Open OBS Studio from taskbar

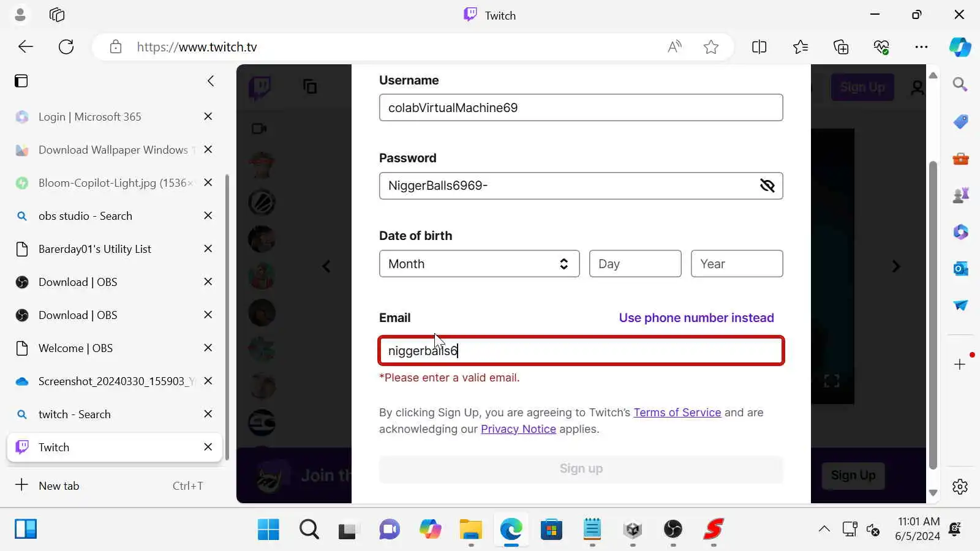pos(673,530)
